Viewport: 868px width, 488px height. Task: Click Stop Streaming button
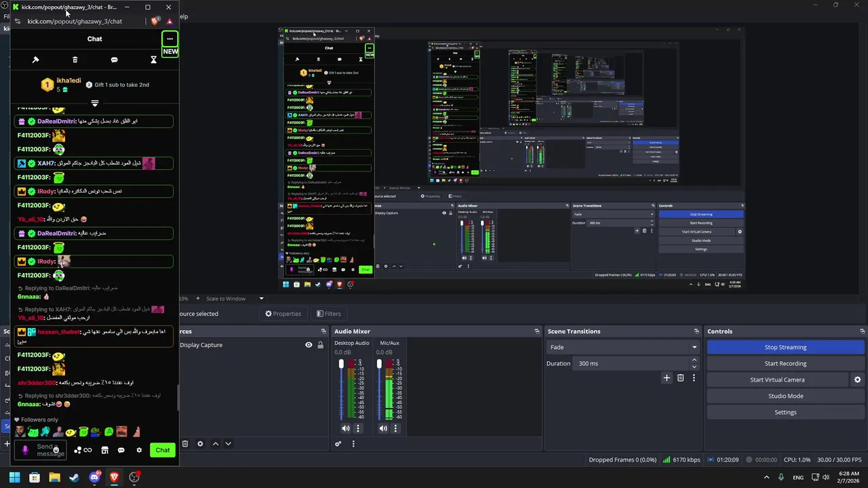[x=785, y=347]
